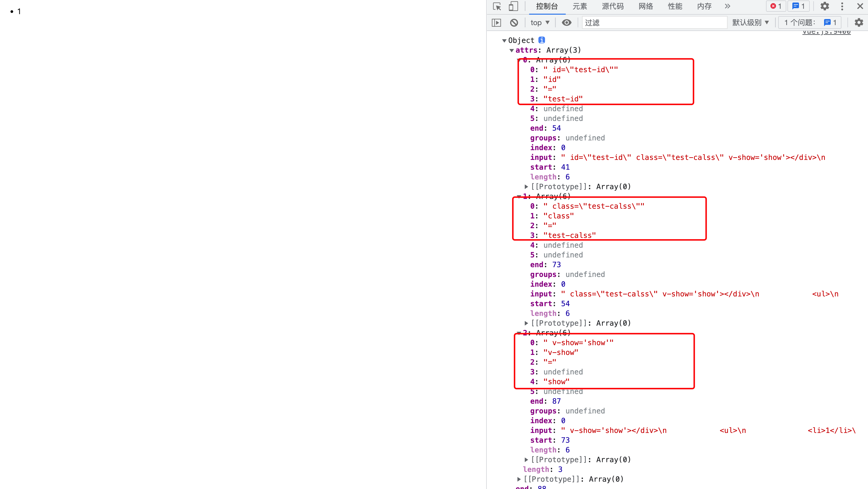The width and height of the screenshot is (868, 489).
Task: Open the top context dropdown
Action: [540, 23]
